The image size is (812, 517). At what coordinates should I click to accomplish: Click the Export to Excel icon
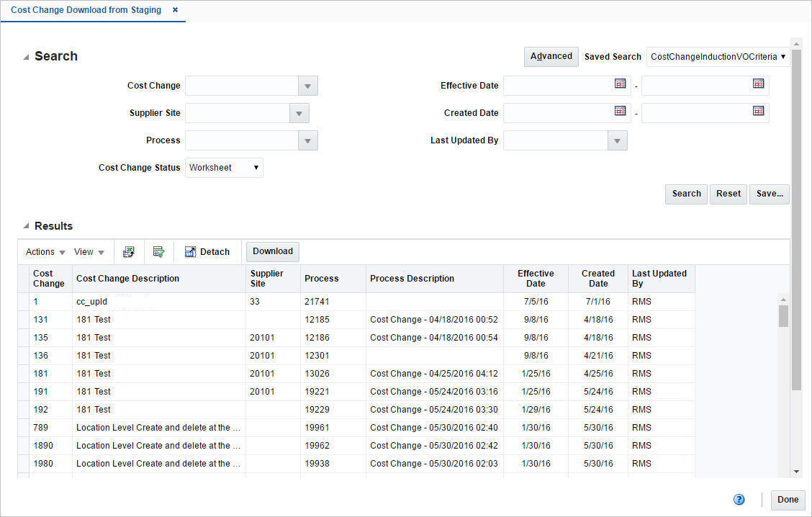pos(129,251)
